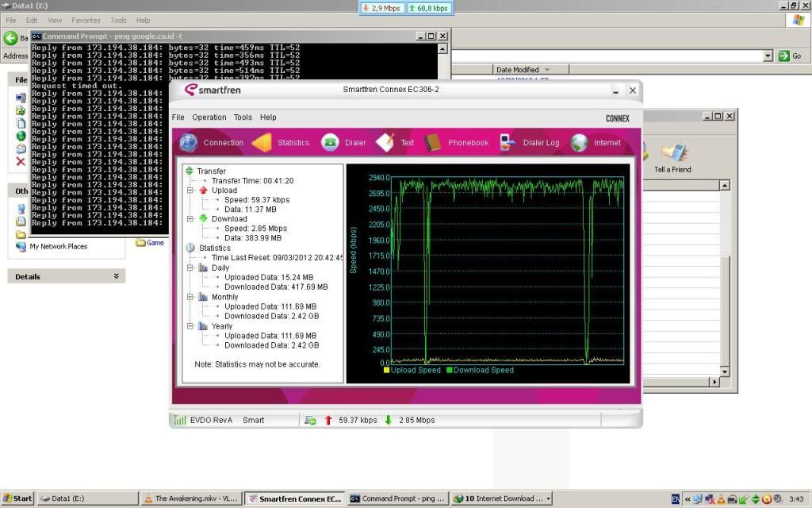Click the Daily statistics chart icon
Image resolution: width=812 pixels, height=508 pixels.
(203, 267)
